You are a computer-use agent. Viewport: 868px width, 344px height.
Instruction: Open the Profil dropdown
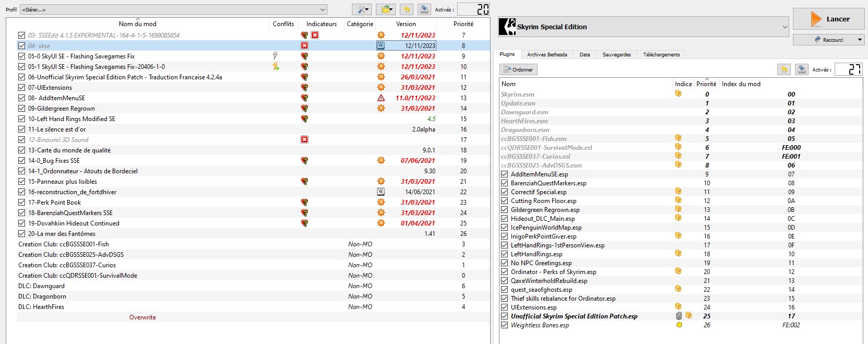[174, 9]
